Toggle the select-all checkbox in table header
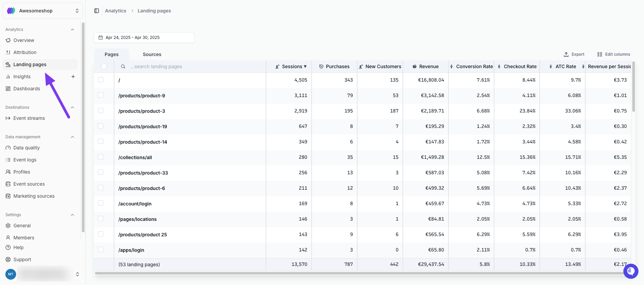Screen dimensions: 644x285 click(104, 66)
